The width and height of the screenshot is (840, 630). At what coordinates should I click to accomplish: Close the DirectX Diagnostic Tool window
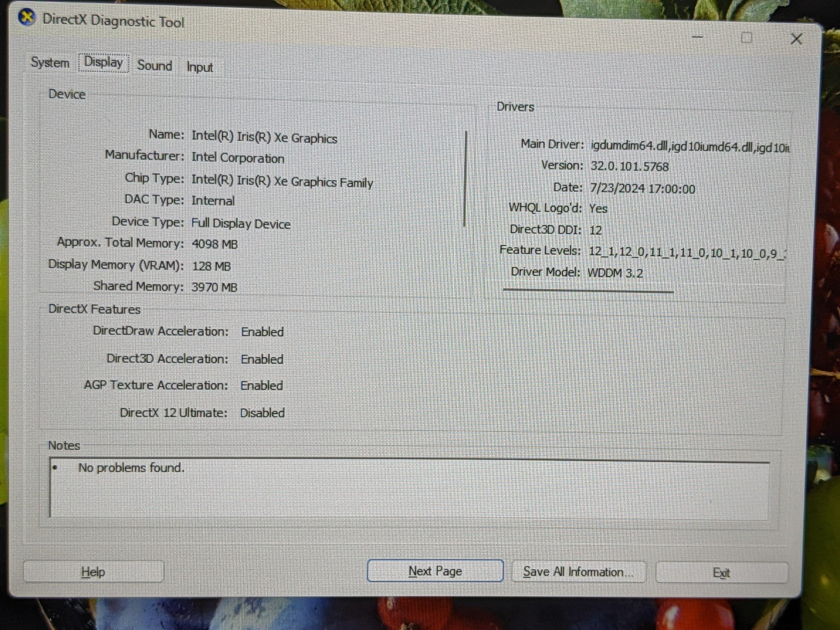point(796,39)
